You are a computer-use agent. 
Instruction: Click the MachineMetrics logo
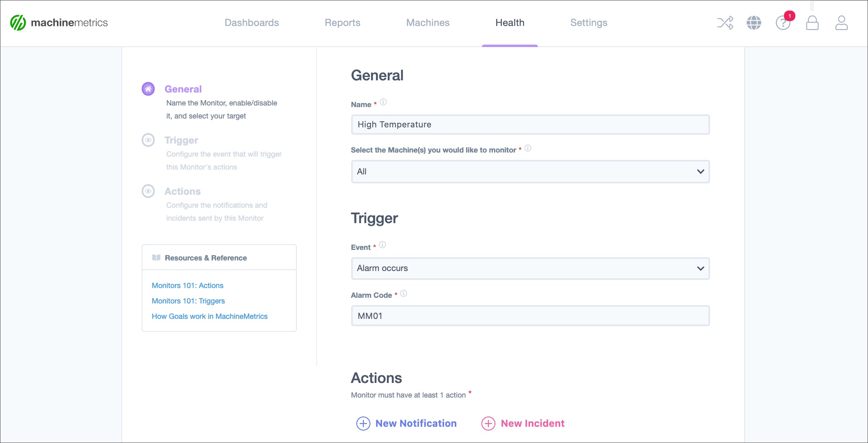coord(59,23)
